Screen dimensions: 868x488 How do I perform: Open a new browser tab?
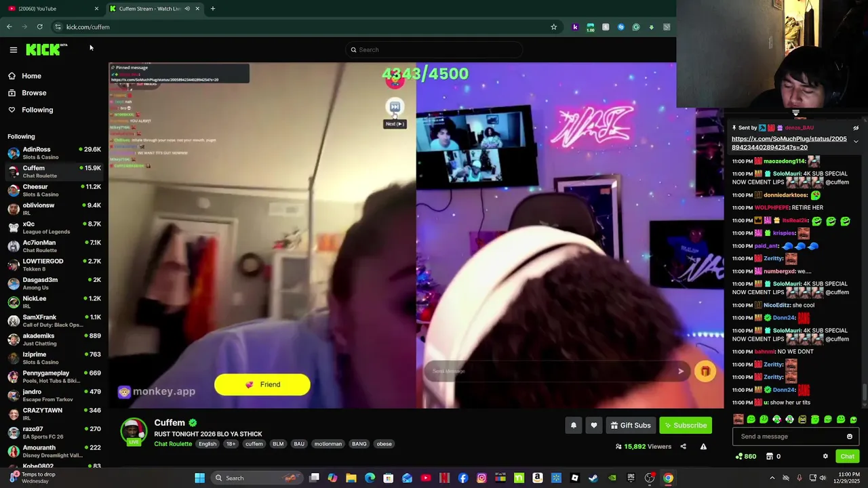(213, 8)
